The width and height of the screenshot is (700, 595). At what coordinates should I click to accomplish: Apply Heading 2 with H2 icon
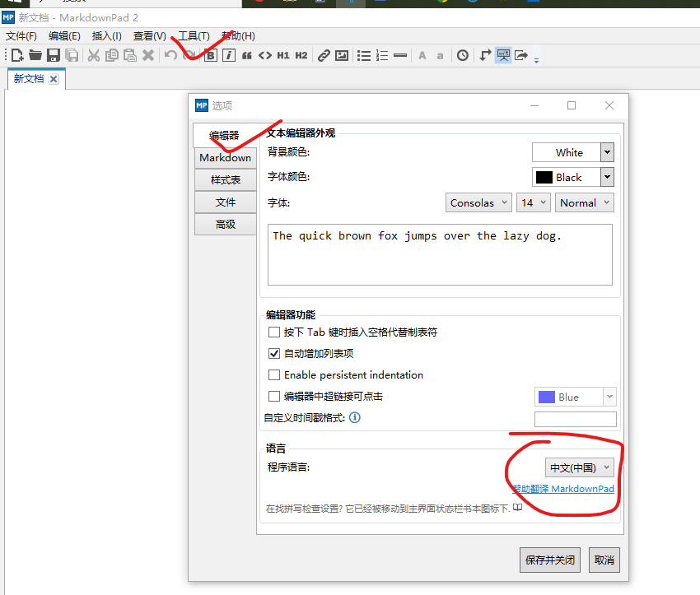(301, 55)
